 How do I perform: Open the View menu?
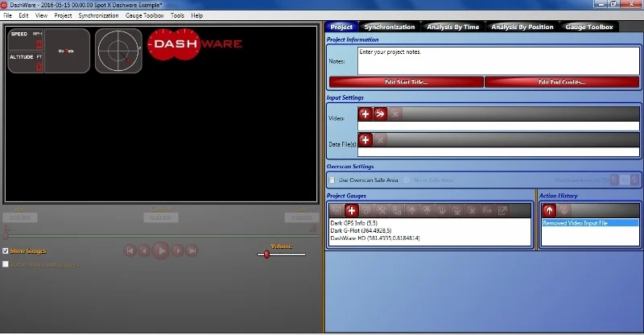pyautogui.click(x=41, y=15)
